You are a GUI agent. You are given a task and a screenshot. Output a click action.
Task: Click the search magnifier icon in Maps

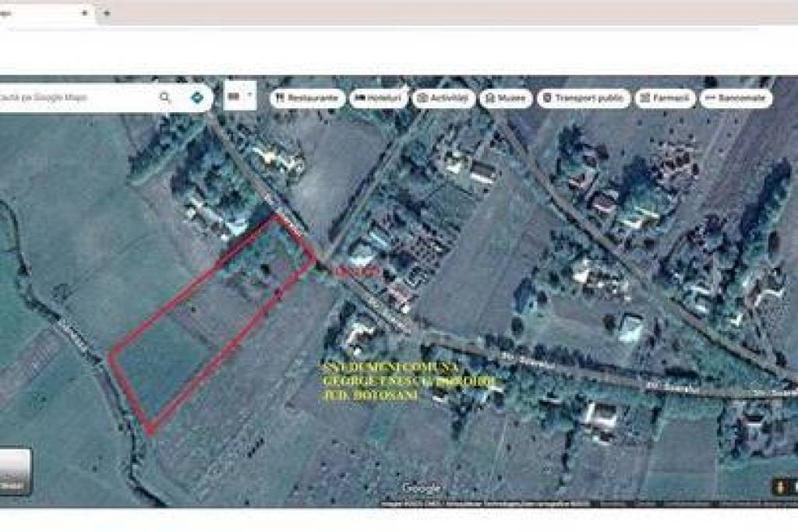pos(164,97)
